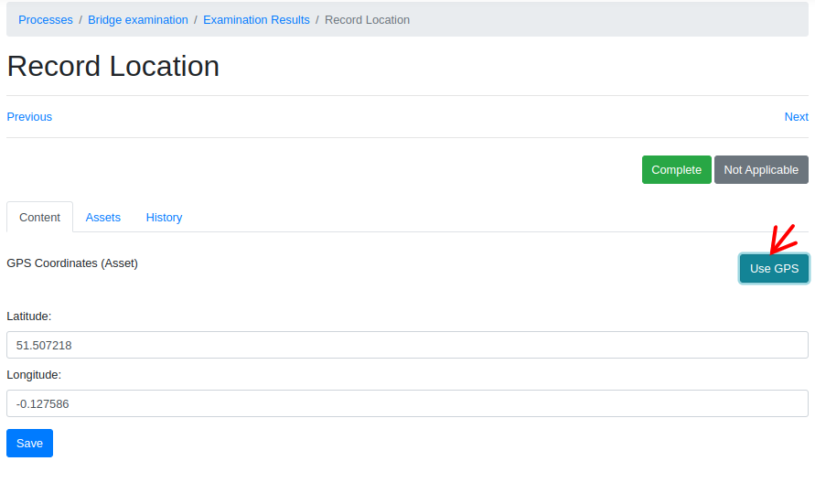815x504 pixels.
Task: Click Record Location breadcrumb text
Action: click(x=367, y=19)
